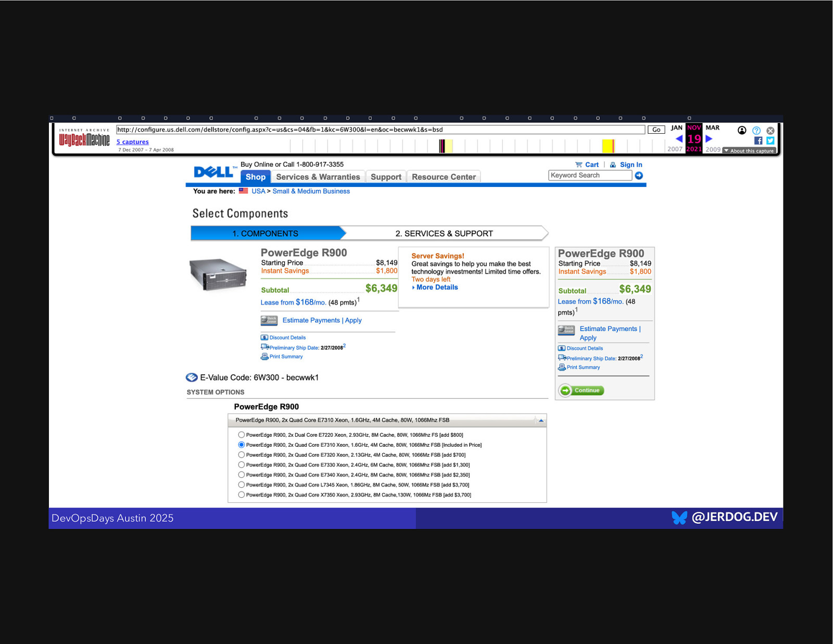
Task: Click the USA flag icon
Action: (x=243, y=191)
